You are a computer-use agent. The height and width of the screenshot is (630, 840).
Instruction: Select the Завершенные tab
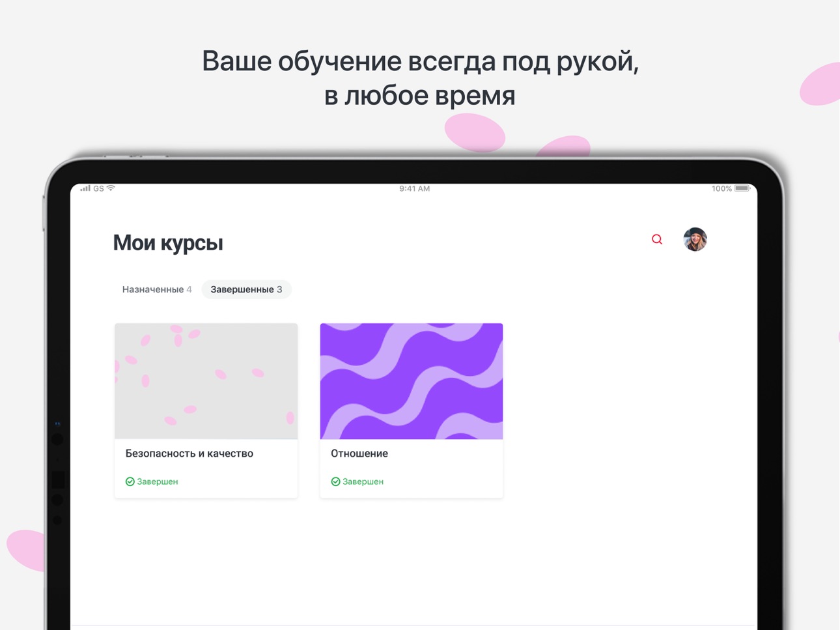tap(246, 289)
